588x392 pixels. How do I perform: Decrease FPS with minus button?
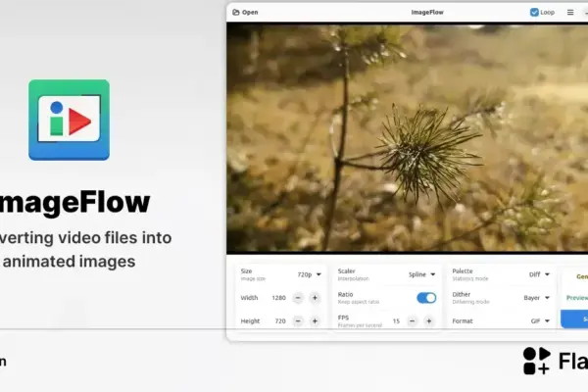coord(413,321)
